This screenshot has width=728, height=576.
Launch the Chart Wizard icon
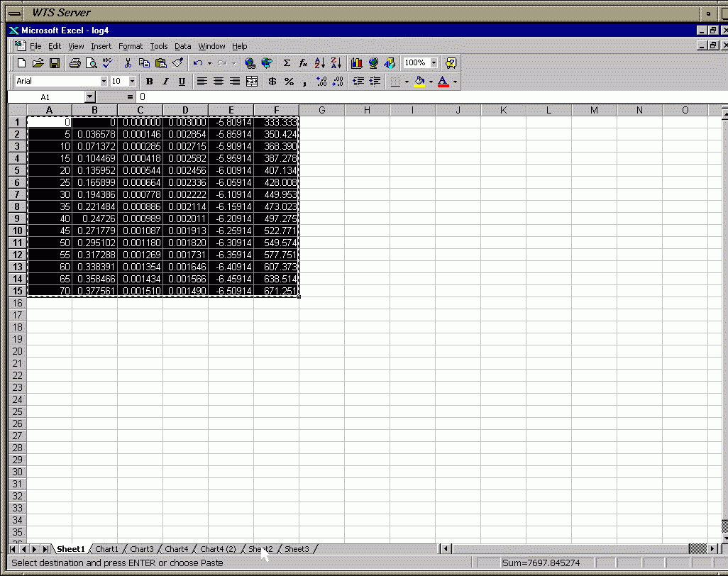coord(357,63)
